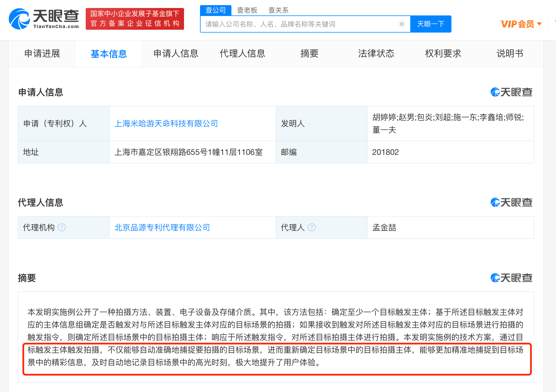
Task: Click the 发明人 label cell
Action: tap(322, 123)
